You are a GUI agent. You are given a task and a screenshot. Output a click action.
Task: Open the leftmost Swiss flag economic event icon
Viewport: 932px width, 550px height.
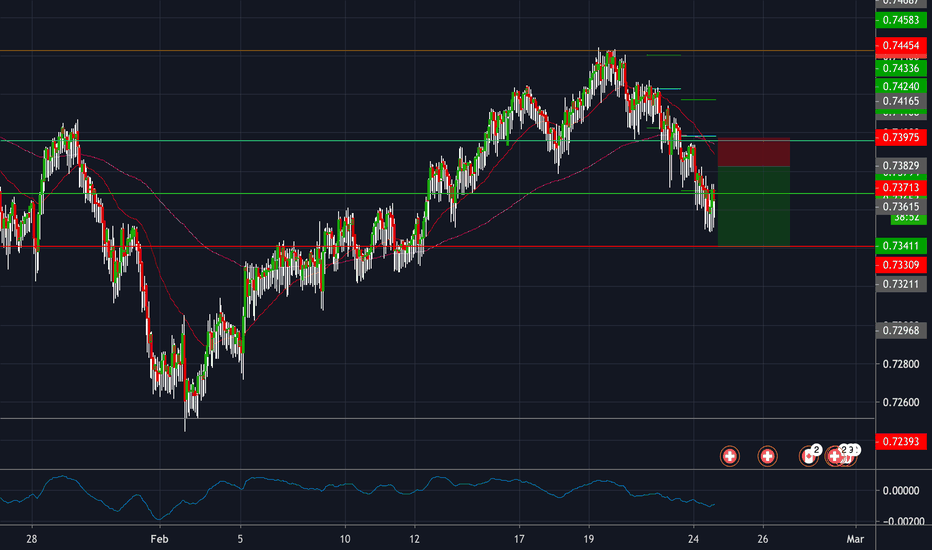729,456
